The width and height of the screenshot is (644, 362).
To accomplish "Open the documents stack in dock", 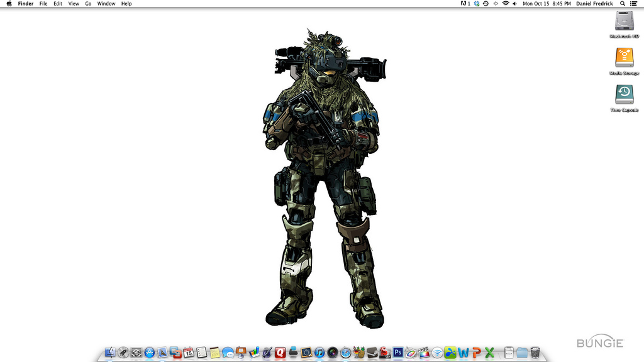I will coord(509,352).
